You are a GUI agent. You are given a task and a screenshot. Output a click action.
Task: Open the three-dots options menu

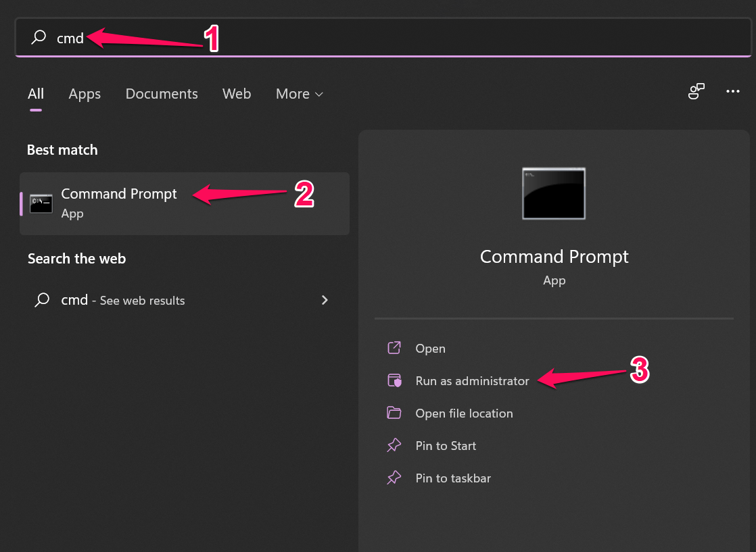click(733, 91)
